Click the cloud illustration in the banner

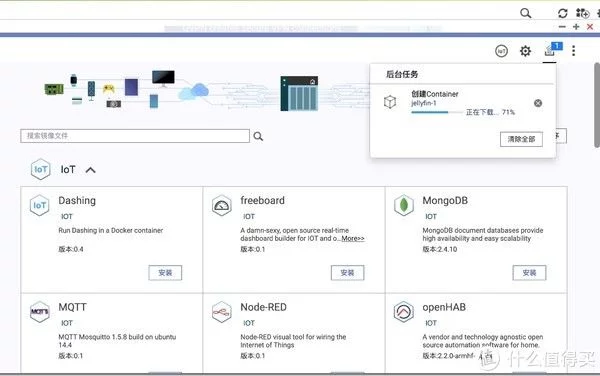point(194,91)
